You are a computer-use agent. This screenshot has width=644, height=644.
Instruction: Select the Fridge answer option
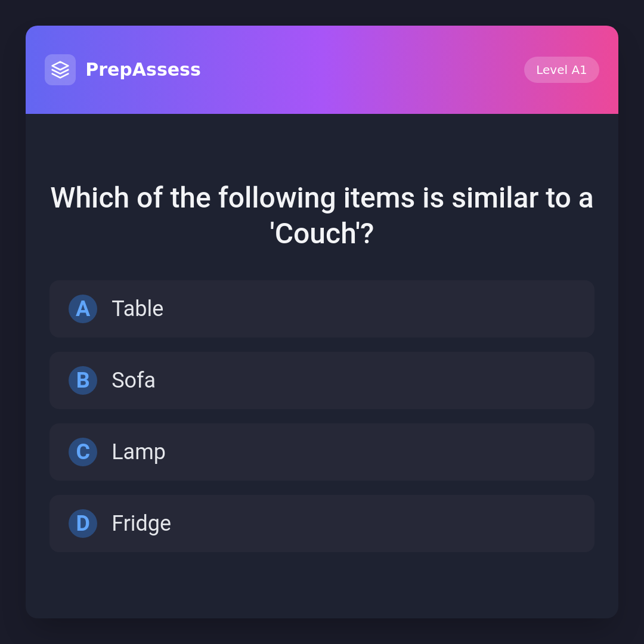pos(322,524)
